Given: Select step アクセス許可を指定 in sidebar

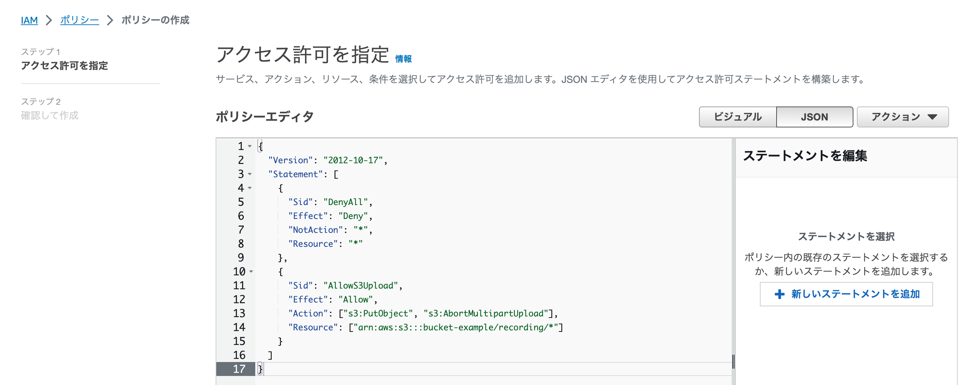Looking at the screenshot, I should pos(64,65).
